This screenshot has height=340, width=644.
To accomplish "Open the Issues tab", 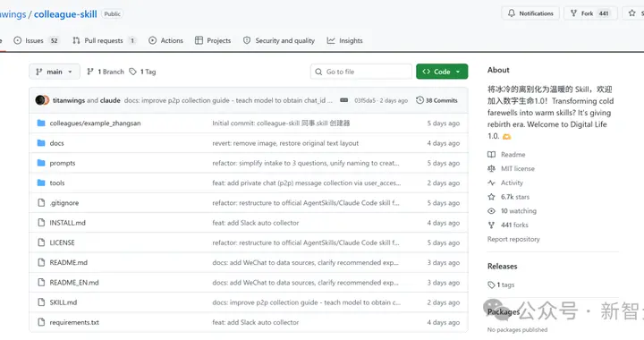I will point(36,40).
